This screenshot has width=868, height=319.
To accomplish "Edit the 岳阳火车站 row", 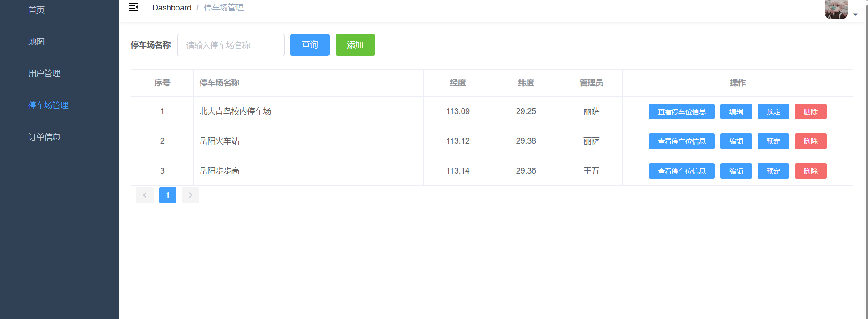I will (x=736, y=141).
